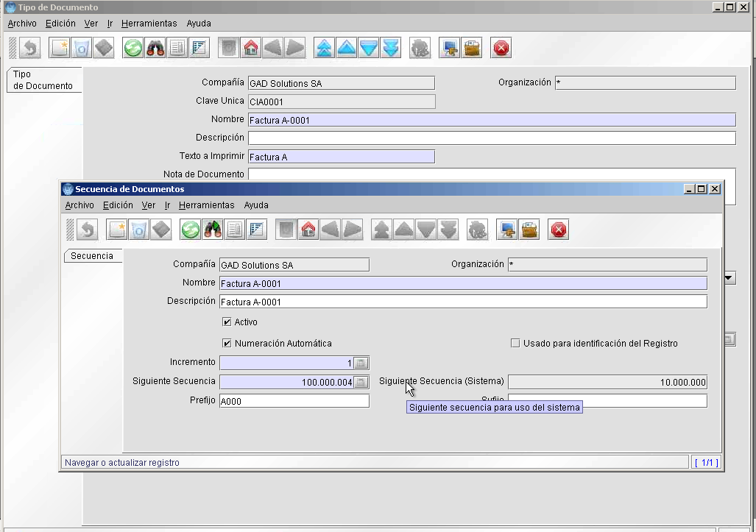The width and height of the screenshot is (756, 532).
Task: Click the red exit icon in Secuencia de Documentos toolbar
Action: 559,230
